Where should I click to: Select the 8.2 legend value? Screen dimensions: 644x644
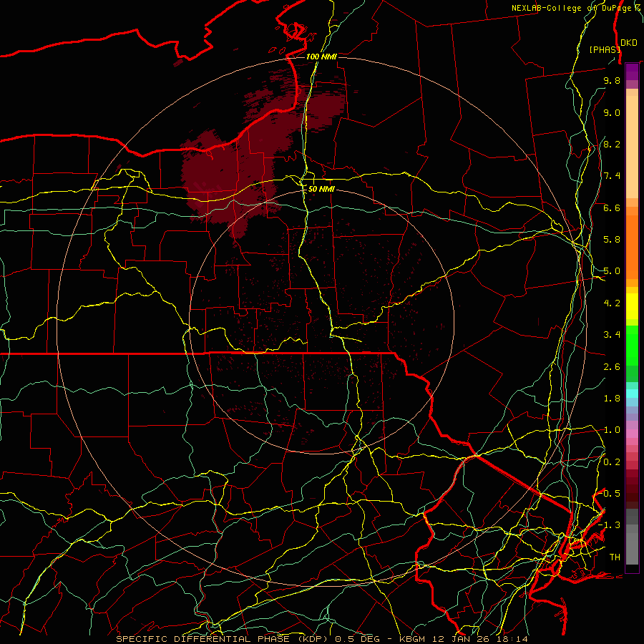coord(612,144)
